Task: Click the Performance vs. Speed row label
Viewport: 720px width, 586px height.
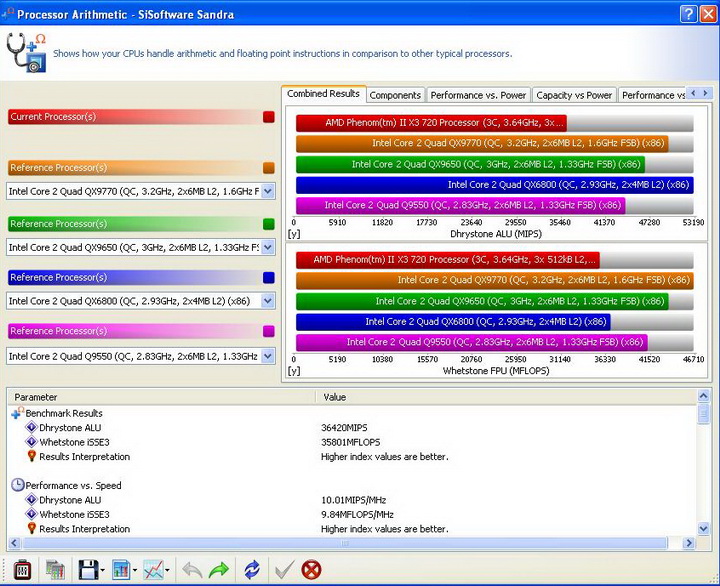Action: tap(73, 485)
